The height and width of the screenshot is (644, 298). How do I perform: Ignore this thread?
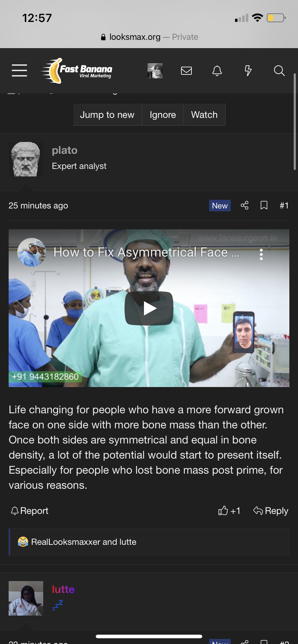[x=163, y=115]
